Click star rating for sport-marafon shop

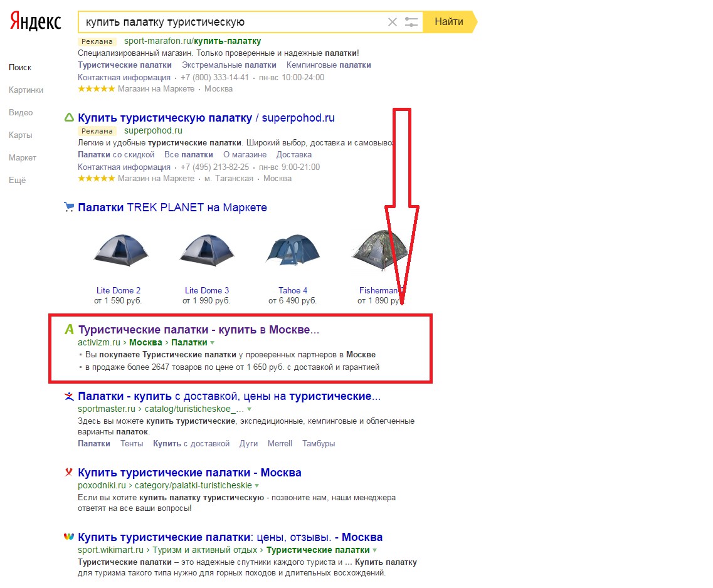point(97,88)
